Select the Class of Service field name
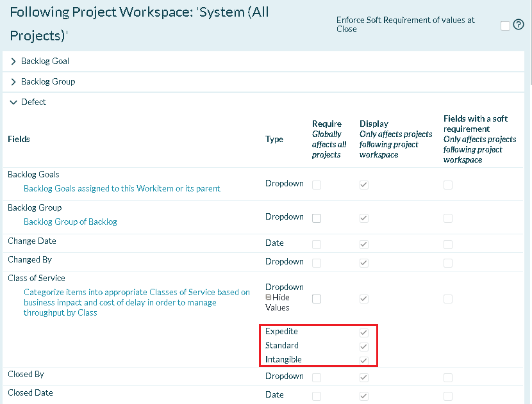This screenshot has height=404, width=532. tap(37, 278)
